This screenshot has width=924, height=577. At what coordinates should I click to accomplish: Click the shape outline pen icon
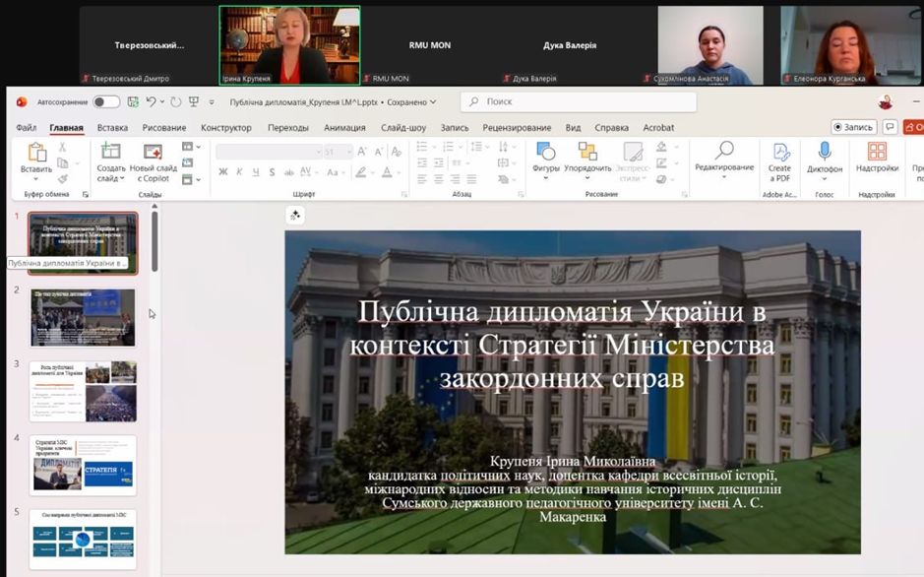[x=662, y=162]
